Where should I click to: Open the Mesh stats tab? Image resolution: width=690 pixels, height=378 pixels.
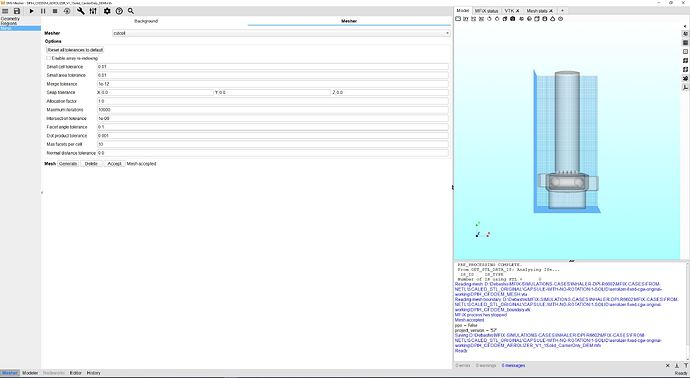[x=537, y=11]
